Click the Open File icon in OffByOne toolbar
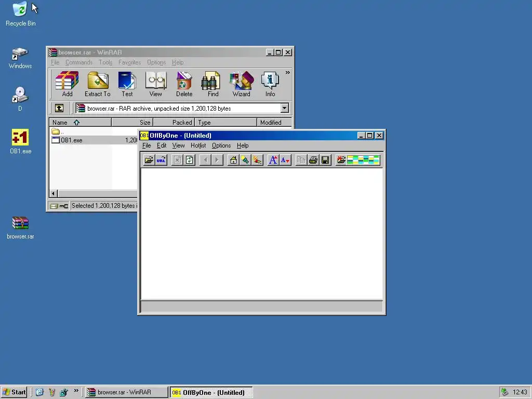532x399 pixels. (x=149, y=160)
